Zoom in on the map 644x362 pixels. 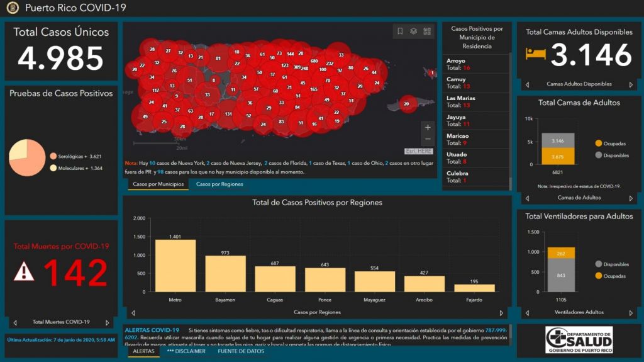428,127
